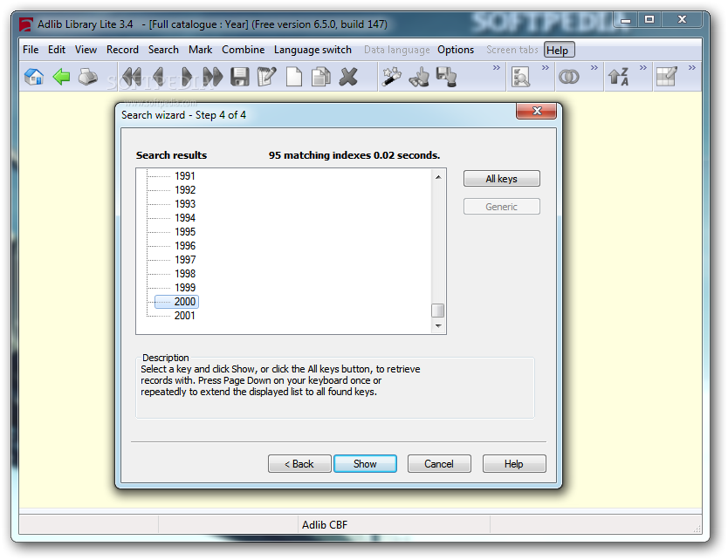Create new record blank page icon
This screenshot has height=560, width=728.
[x=294, y=77]
